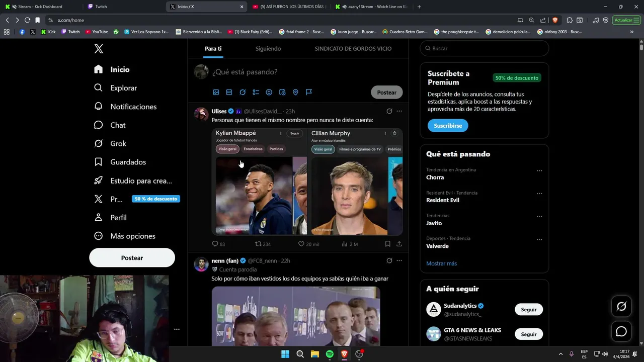Screen dimensions: 644x362
Task: Open Brave Shields icon
Action: [555, 20]
